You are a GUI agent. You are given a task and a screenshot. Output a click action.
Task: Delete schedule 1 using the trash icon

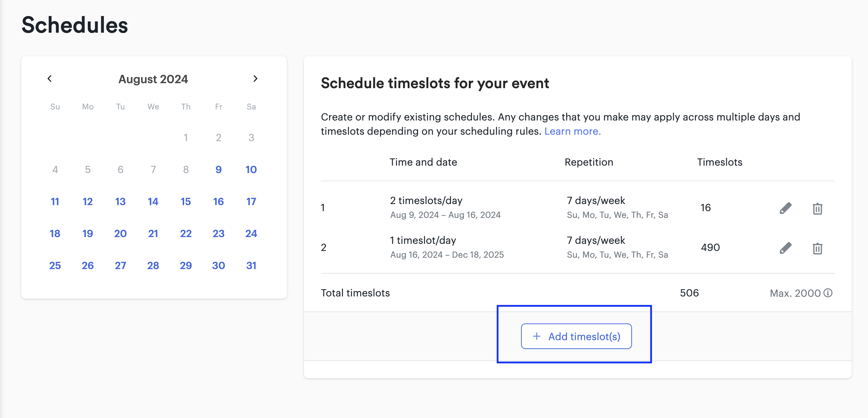click(x=818, y=208)
